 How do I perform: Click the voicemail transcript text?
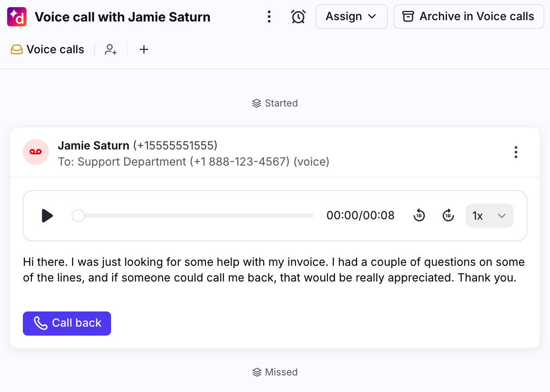[273, 270]
